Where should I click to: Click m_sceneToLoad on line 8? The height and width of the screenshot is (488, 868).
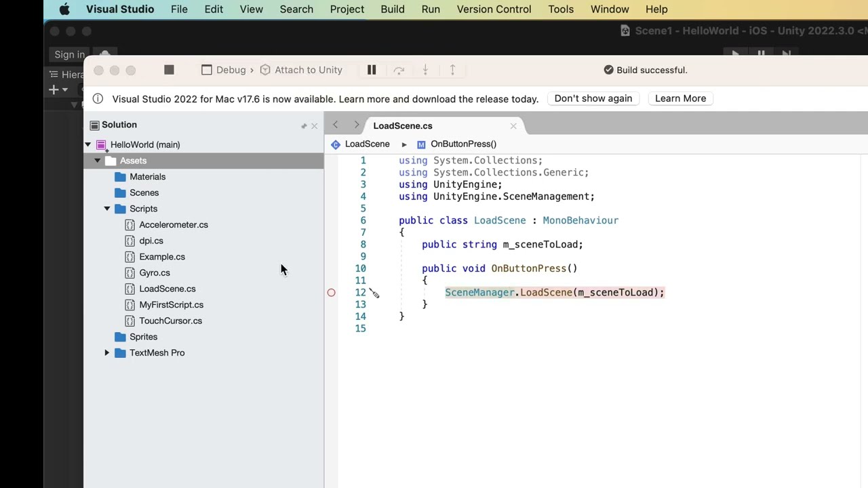pos(540,245)
